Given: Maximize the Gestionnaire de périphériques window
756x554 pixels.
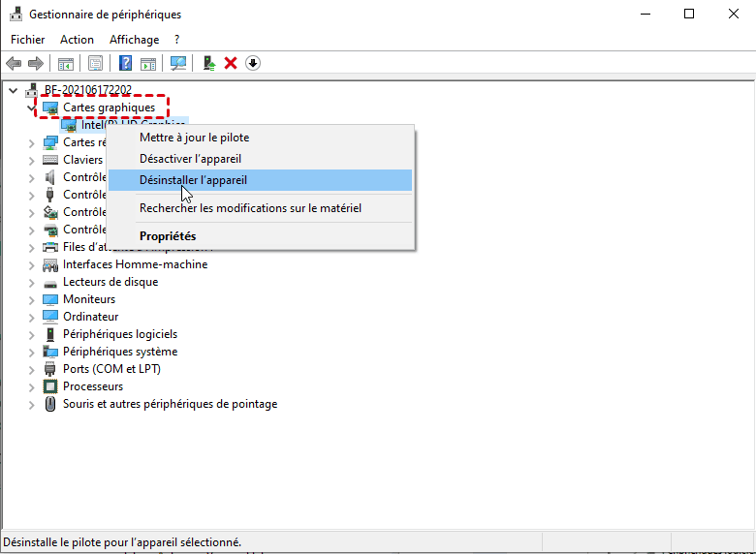Looking at the screenshot, I should [x=689, y=14].
